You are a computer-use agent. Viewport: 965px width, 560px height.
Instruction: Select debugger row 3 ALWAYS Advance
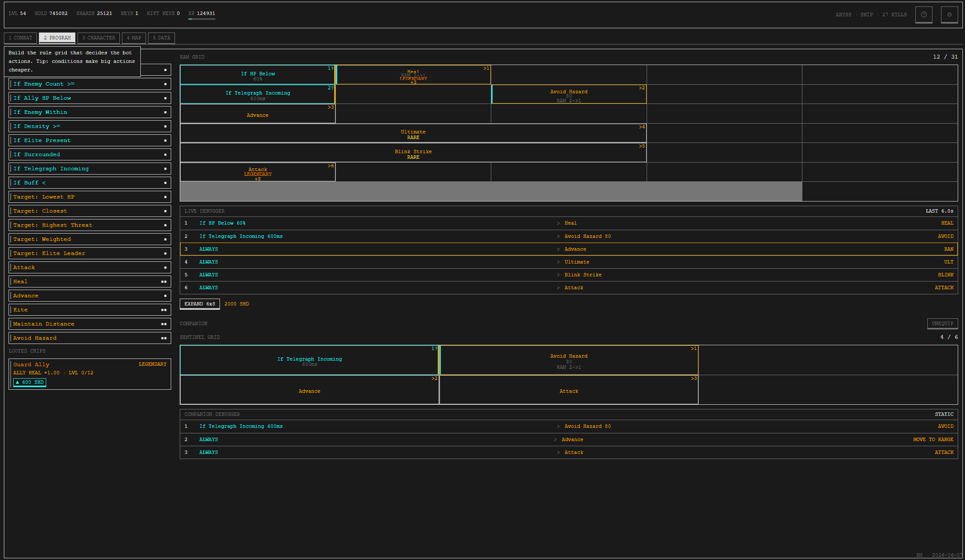pos(569,249)
